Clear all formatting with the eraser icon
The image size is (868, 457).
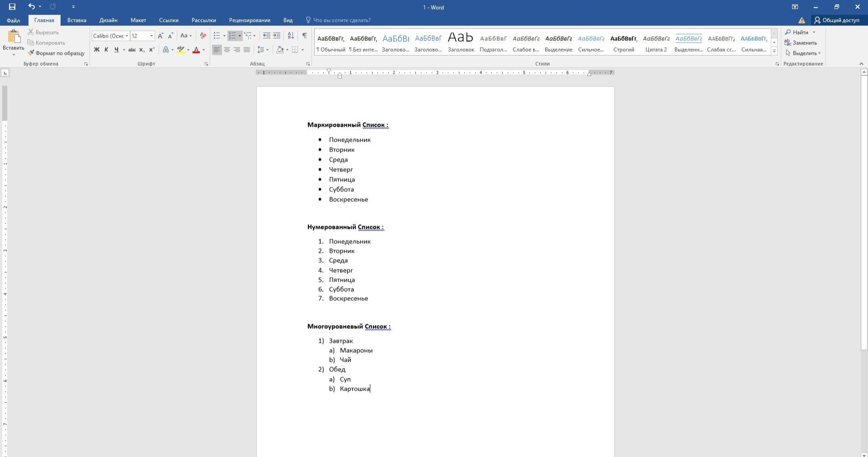pos(203,36)
